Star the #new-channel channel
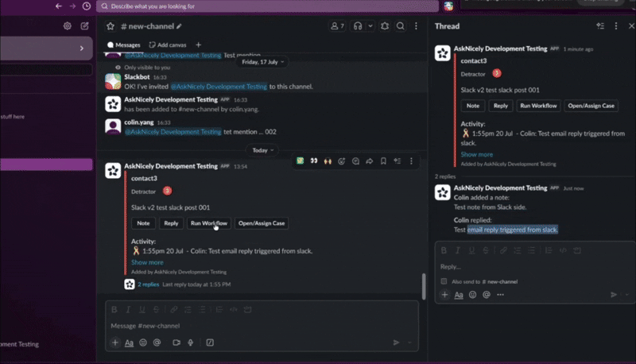The image size is (636, 364). tap(111, 26)
